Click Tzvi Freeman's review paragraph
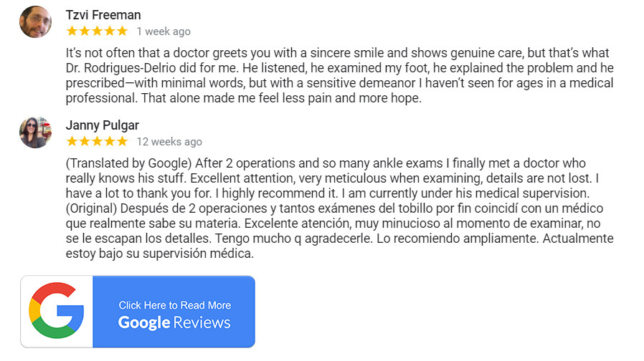 tap(338, 75)
